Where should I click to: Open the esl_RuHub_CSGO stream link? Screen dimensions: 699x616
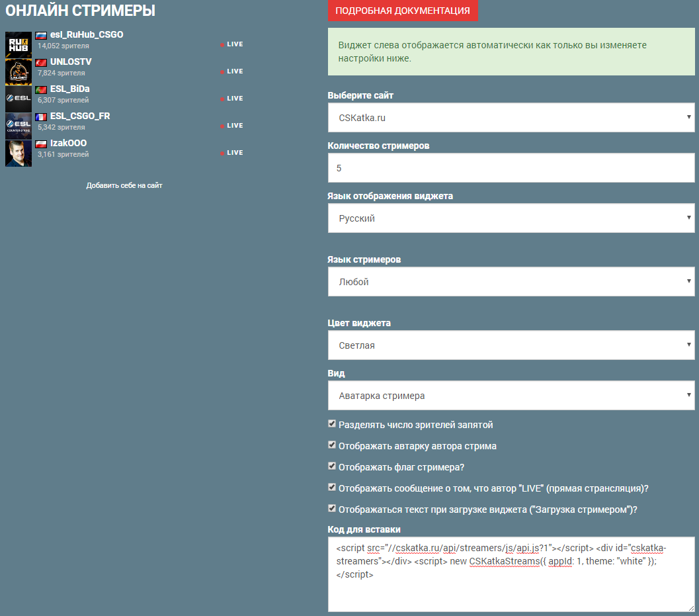[x=87, y=35]
